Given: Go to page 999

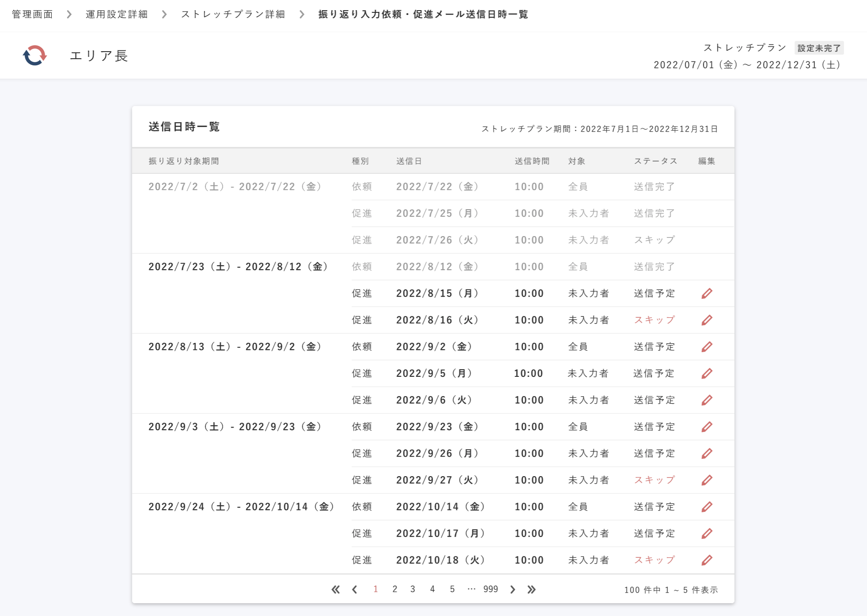Looking at the screenshot, I should [490, 589].
